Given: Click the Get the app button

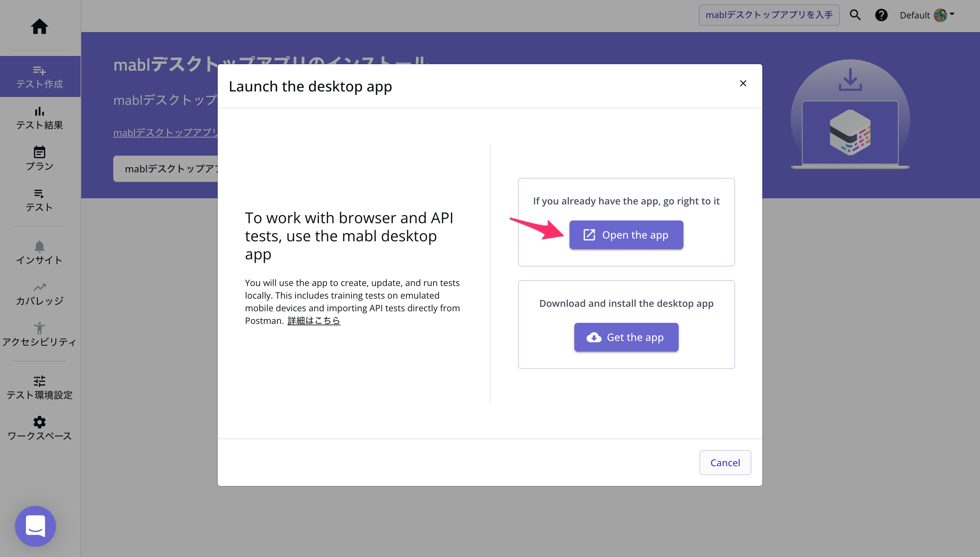Looking at the screenshot, I should (626, 338).
